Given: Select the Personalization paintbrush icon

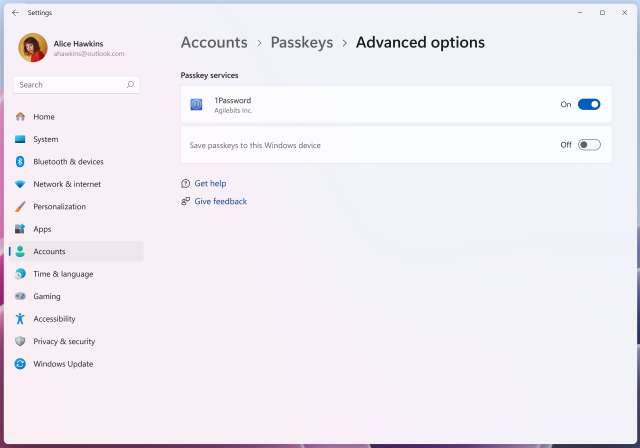Looking at the screenshot, I should (20, 206).
